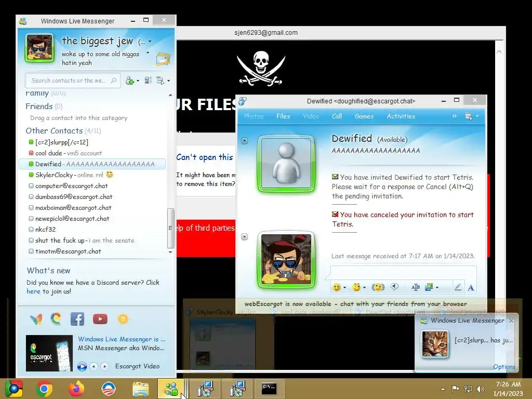Screen dimensions: 532x399
Task: Play the Escargot Video
Action: coord(82,366)
